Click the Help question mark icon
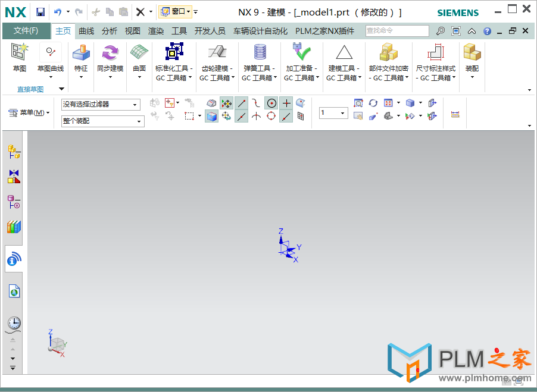The height and width of the screenshot is (392, 537). [x=487, y=31]
